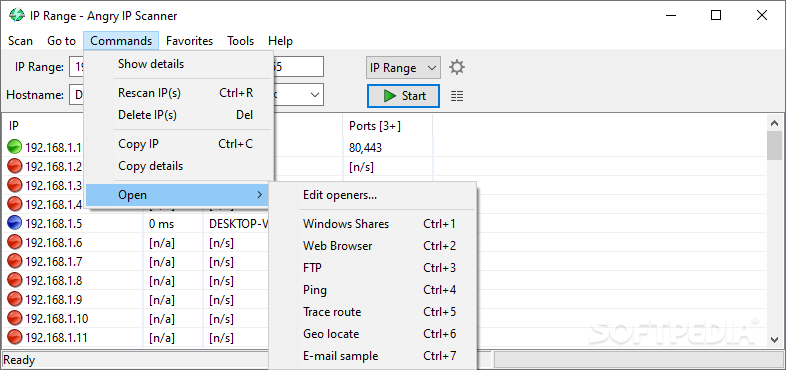The height and width of the screenshot is (370, 786).
Task: Choose Edit openers... in the submenu
Action: tap(373, 195)
